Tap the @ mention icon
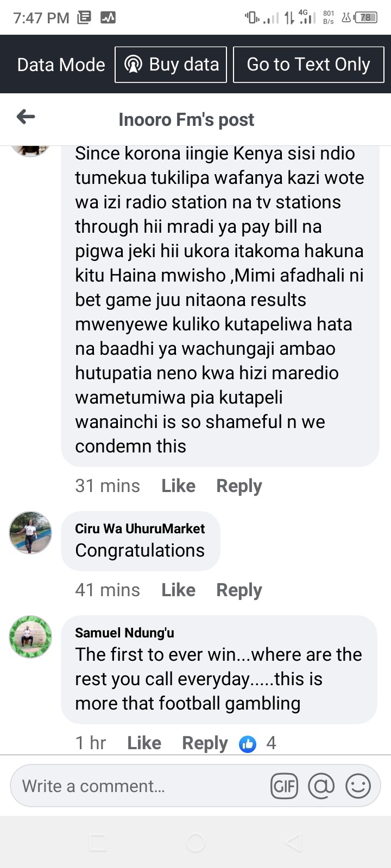 (x=321, y=786)
